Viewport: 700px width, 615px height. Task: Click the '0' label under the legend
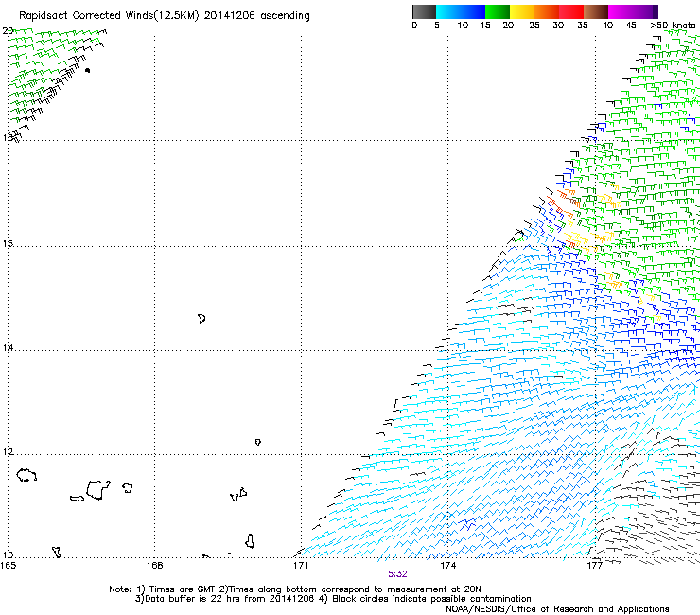[x=414, y=26]
